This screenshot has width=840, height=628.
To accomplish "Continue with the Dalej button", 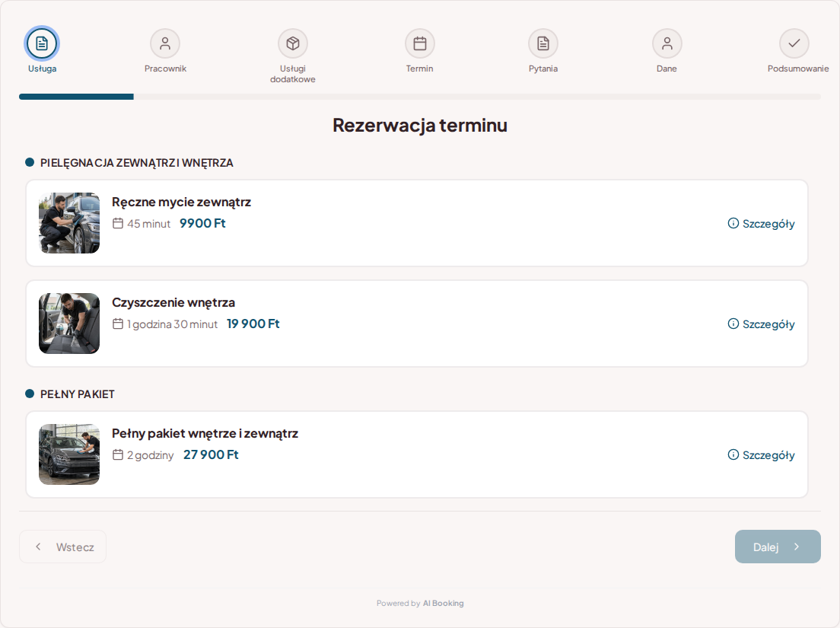I will click(x=778, y=547).
